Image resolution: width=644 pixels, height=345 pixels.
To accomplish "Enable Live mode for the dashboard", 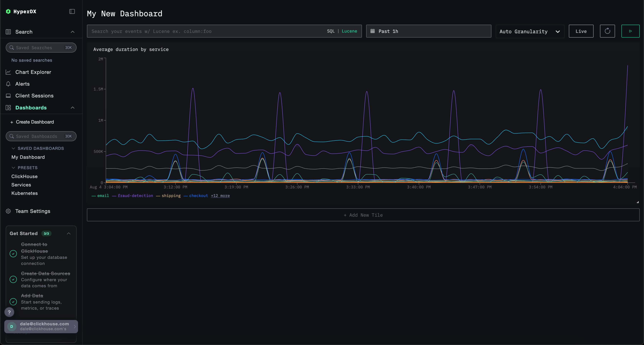I will click(581, 31).
